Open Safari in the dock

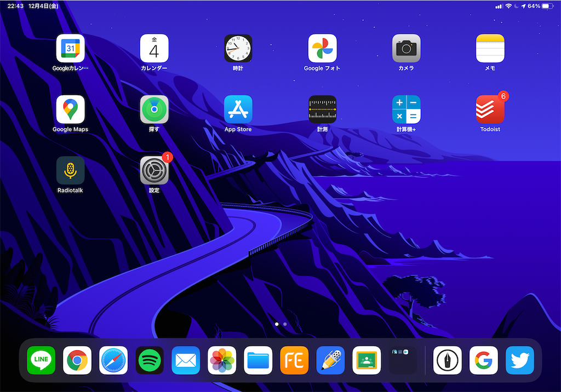coord(113,361)
